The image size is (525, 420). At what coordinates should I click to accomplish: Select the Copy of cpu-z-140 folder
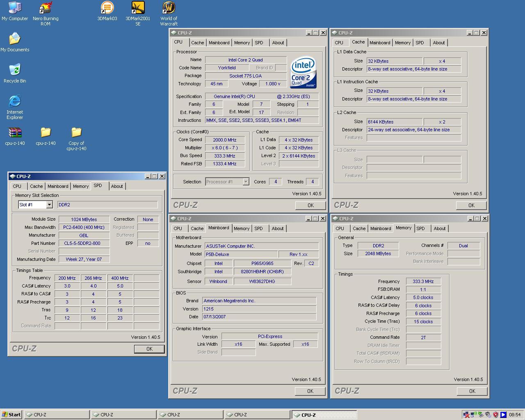click(x=76, y=139)
